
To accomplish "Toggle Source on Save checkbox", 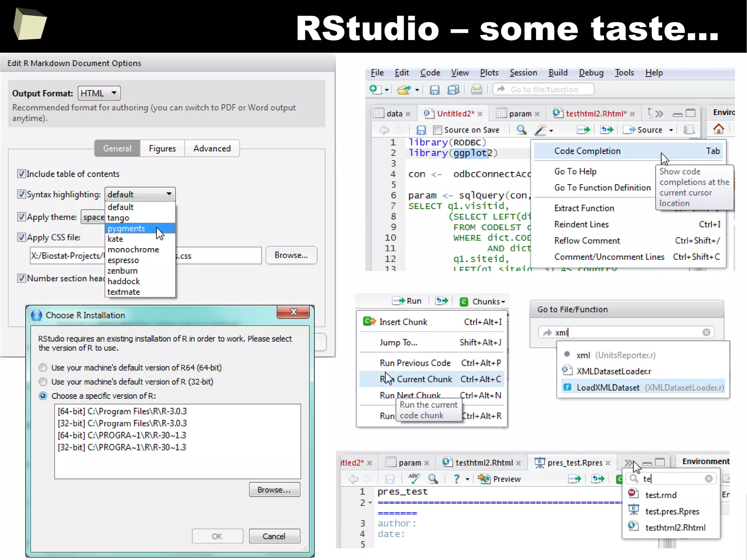I will click(x=437, y=130).
